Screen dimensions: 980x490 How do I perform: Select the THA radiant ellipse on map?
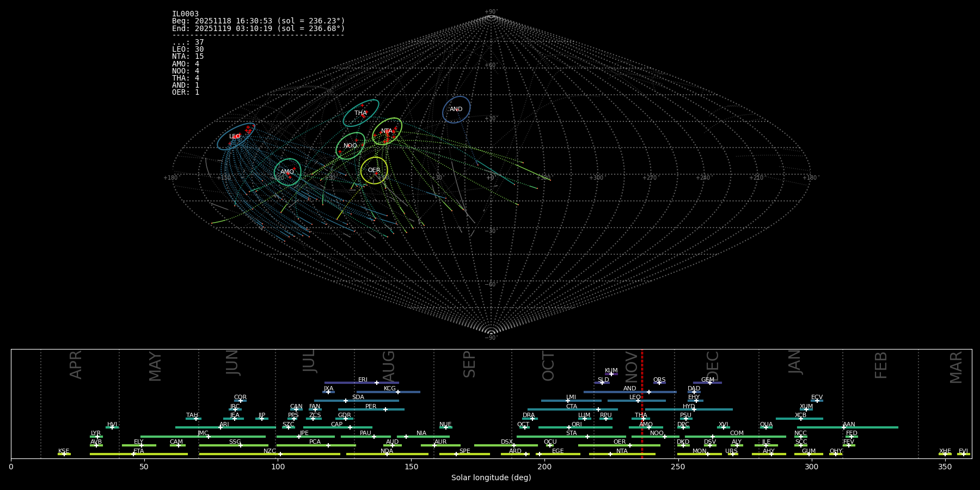pos(361,113)
